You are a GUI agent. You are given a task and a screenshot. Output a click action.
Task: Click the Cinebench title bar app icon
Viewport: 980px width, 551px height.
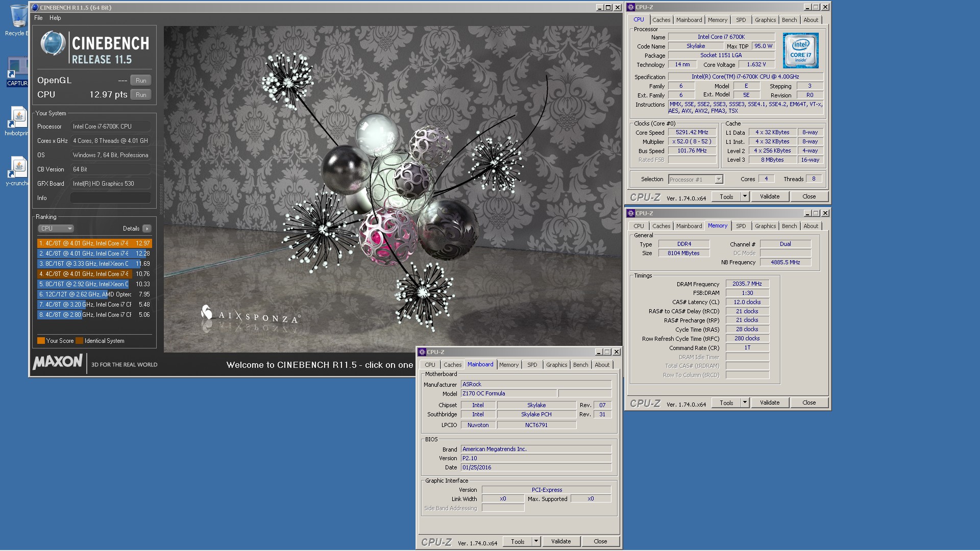click(35, 7)
